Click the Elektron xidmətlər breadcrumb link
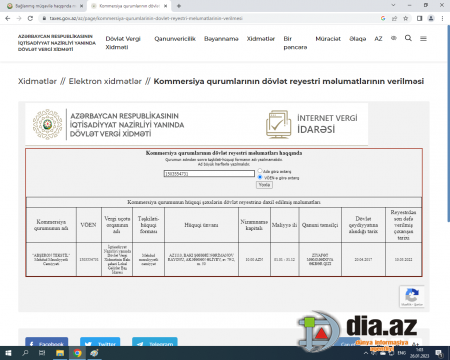This screenshot has width=450, height=360. pyautogui.click(x=105, y=81)
